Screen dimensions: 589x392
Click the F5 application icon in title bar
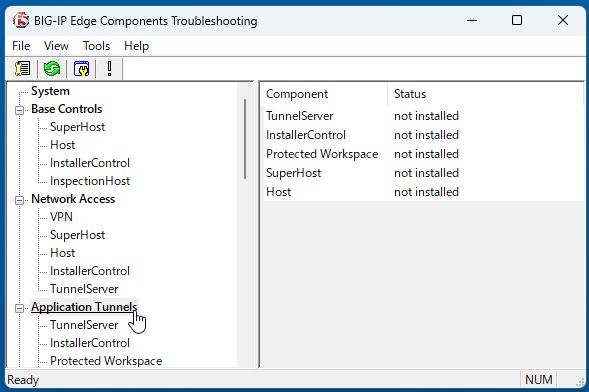[21, 20]
